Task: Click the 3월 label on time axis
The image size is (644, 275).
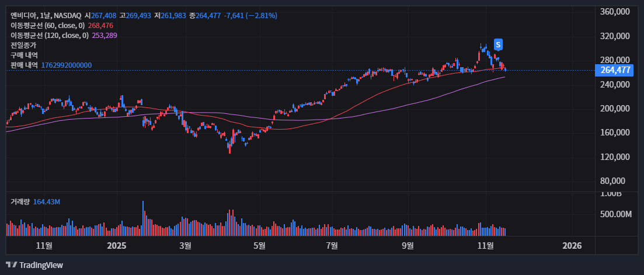Action: click(x=185, y=246)
